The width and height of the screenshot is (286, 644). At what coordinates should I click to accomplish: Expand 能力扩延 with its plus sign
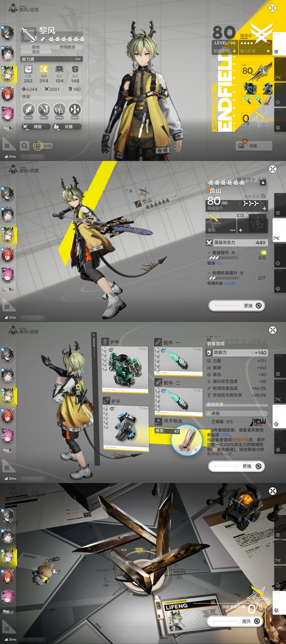268,51
